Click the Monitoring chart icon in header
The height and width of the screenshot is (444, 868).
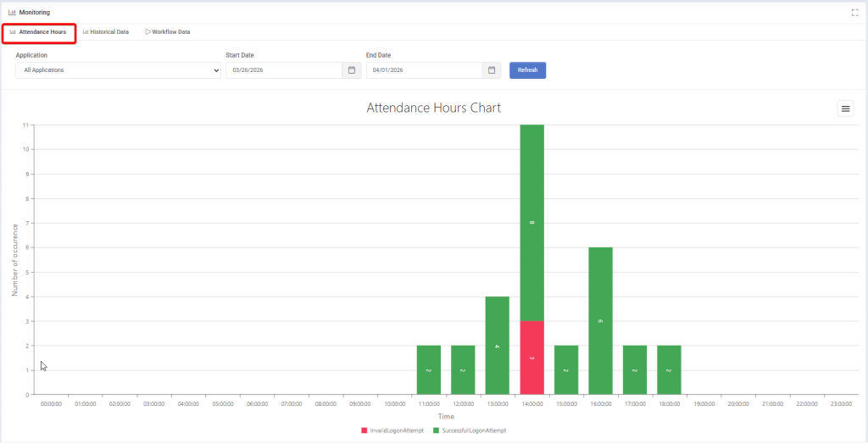point(12,13)
